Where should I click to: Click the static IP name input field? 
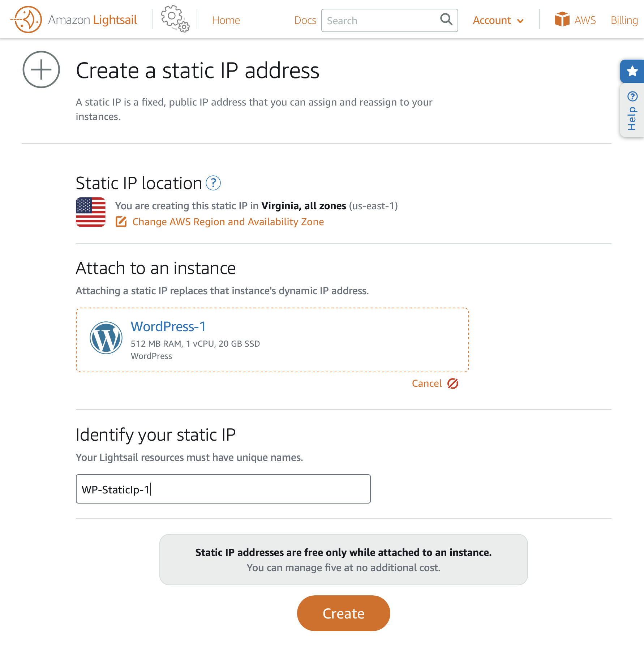click(223, 489)
